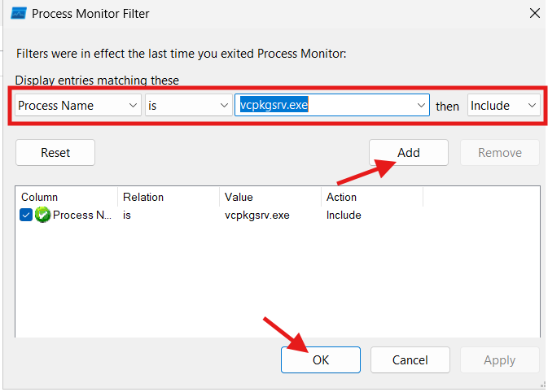Open the Include action dropdown
Viewport: 548px width, 392px height.
point(503,105)
